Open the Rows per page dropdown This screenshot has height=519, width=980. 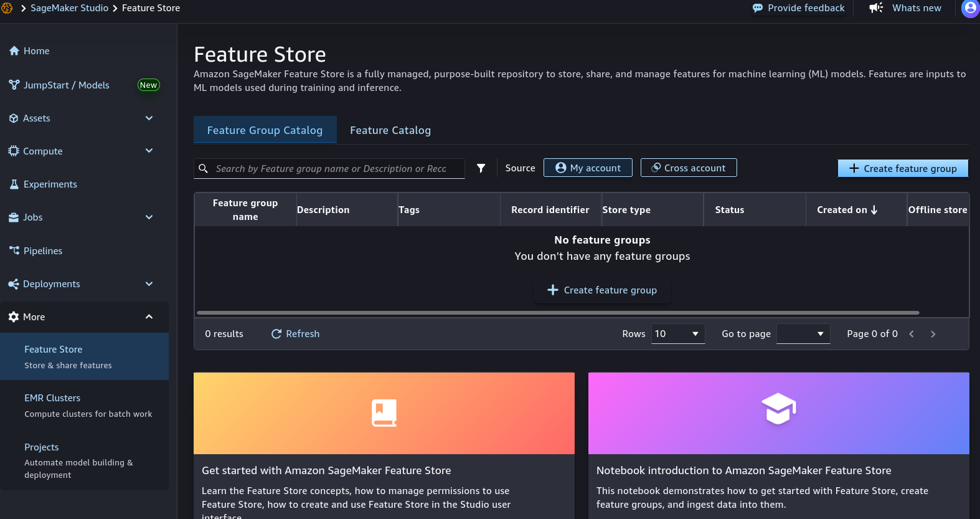(x=678, y=334)
